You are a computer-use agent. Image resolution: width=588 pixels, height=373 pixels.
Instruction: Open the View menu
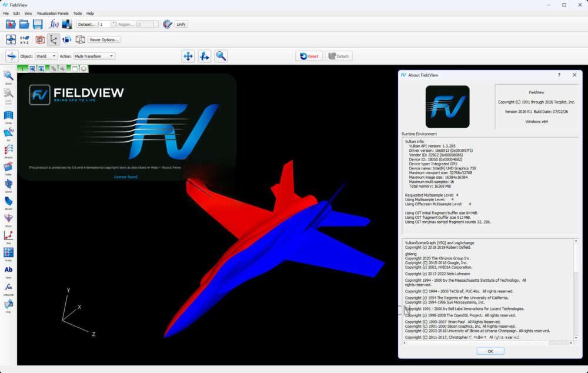pyautogui.click(x=28, y=13)
